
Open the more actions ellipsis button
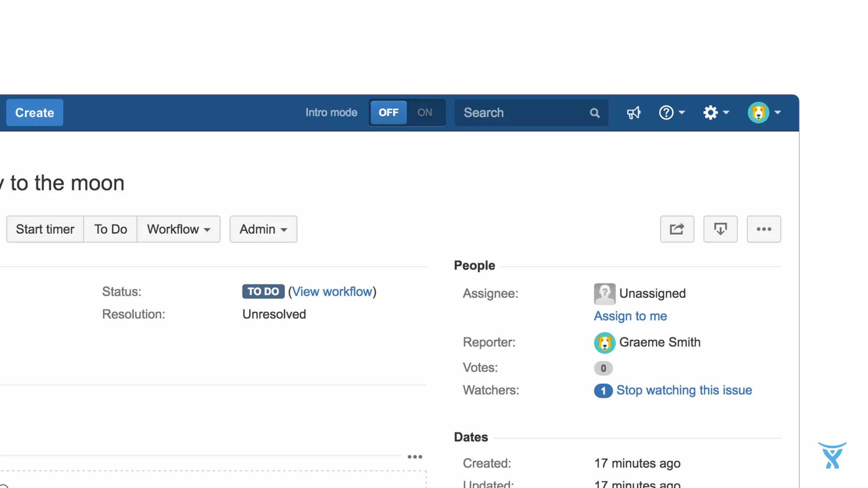(x=764, y=229)
